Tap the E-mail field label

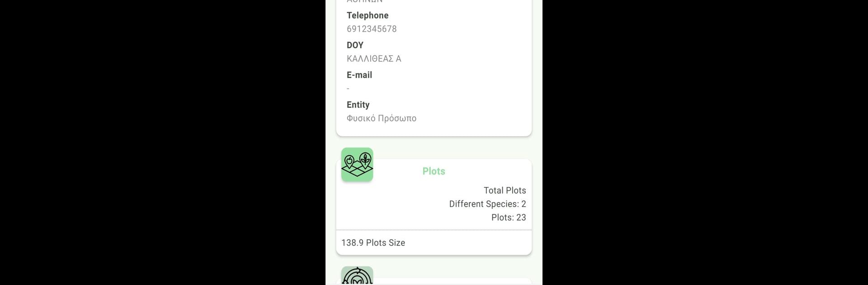(x=359, y=75)
